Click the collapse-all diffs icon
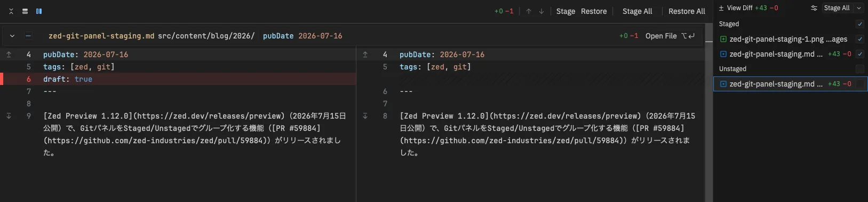The image size is (868, 202). click(x=11, y=11)
